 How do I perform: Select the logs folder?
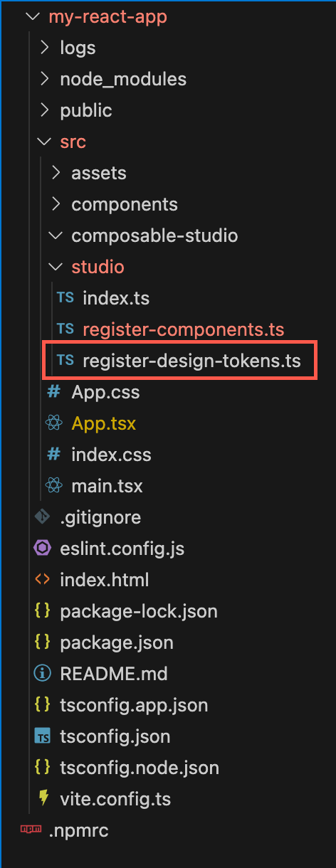(x=78, y=48)
